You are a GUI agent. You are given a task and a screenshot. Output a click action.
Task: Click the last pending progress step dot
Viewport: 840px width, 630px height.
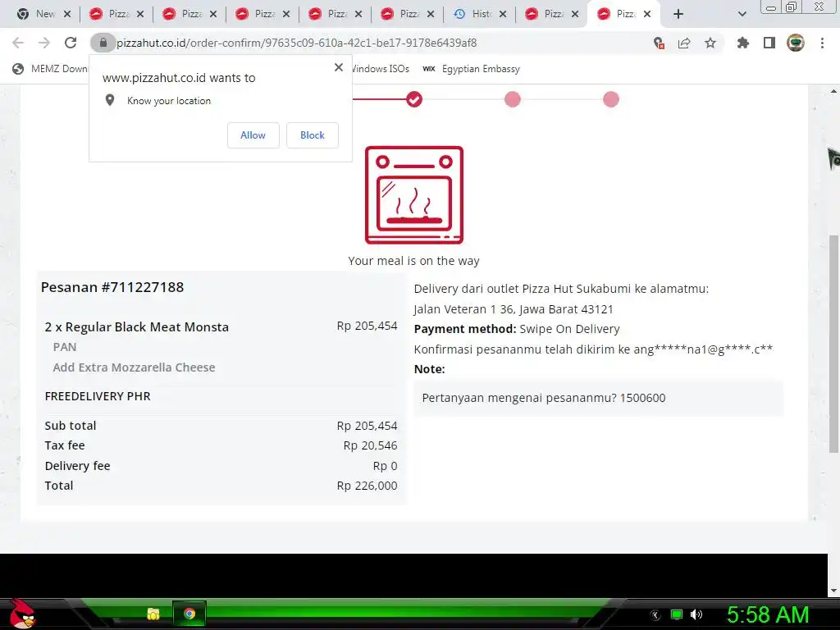(611, 99)
